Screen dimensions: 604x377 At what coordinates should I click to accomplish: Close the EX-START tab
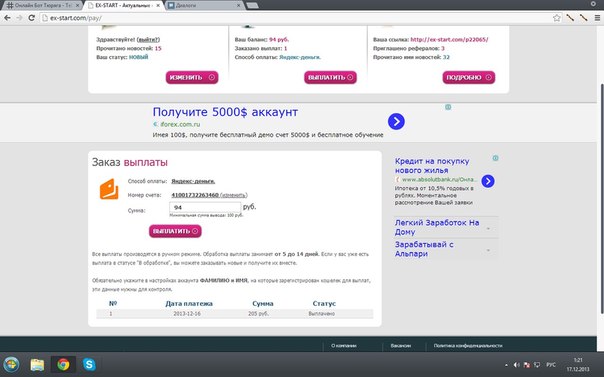pyautogui.click(x=158, y=5)
